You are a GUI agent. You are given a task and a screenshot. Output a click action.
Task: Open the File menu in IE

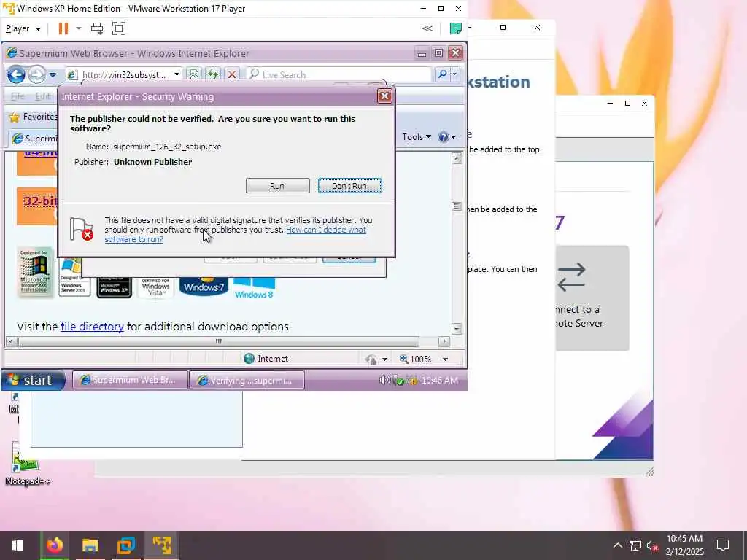[x=18, y=96]
